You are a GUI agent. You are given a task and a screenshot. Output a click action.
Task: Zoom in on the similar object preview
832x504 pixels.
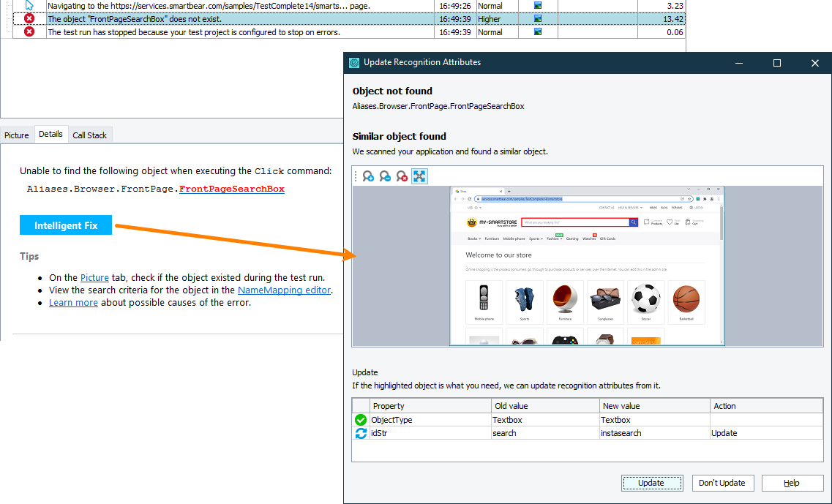click(368, 176)
